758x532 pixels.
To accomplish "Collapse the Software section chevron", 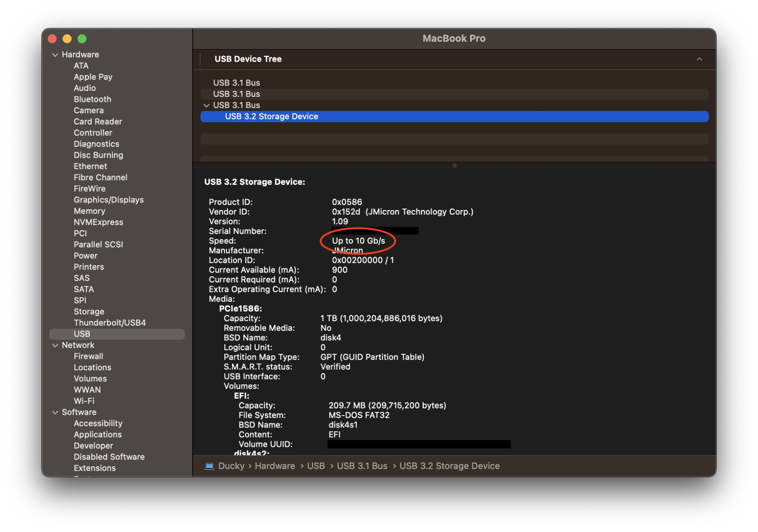I will pos(55,412).
